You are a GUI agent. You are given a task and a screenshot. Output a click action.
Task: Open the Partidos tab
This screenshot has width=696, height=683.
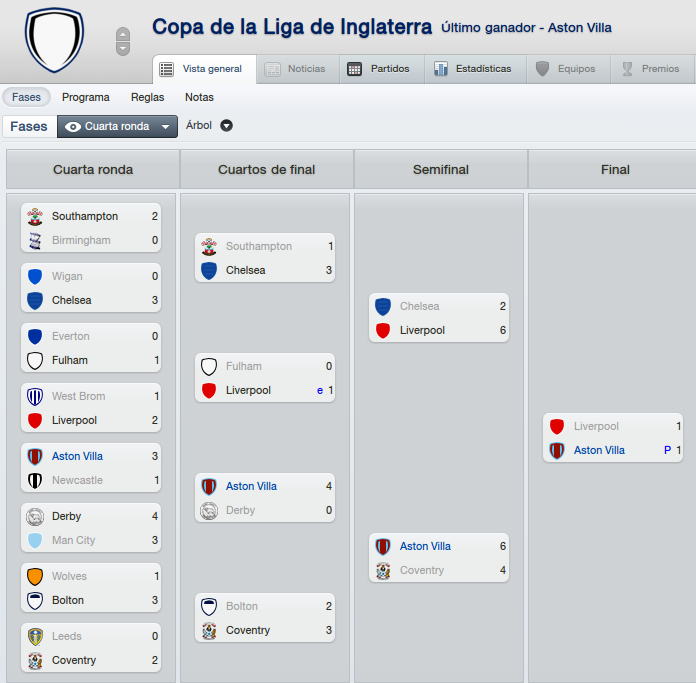click(x=382, y=69)
